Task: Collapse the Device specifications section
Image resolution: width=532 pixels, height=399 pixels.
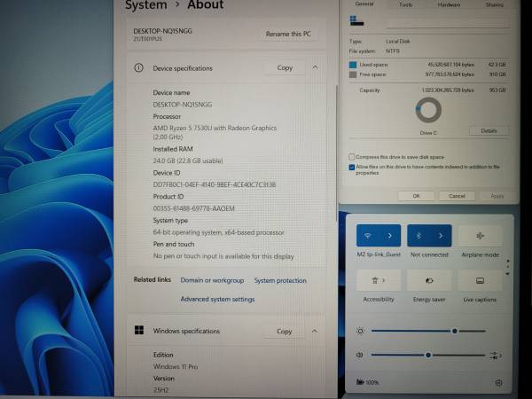Action: 315,67
